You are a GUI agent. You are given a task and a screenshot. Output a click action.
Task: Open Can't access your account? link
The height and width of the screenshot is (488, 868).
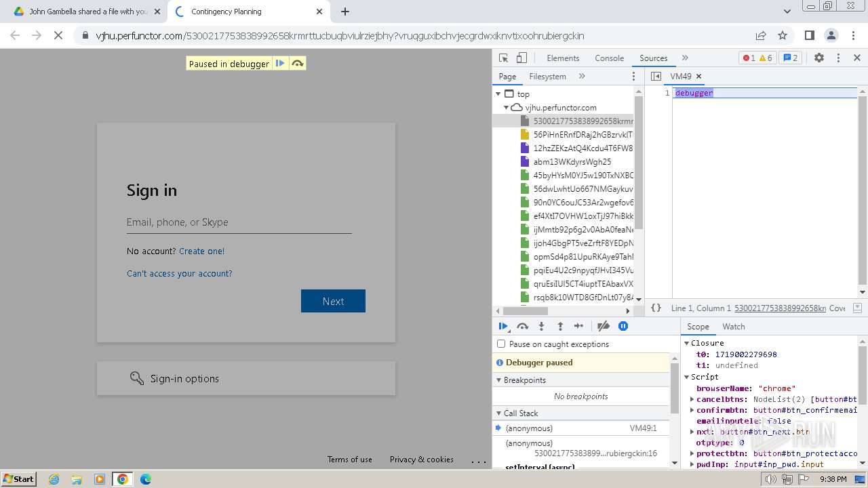[x=179, y=273]
